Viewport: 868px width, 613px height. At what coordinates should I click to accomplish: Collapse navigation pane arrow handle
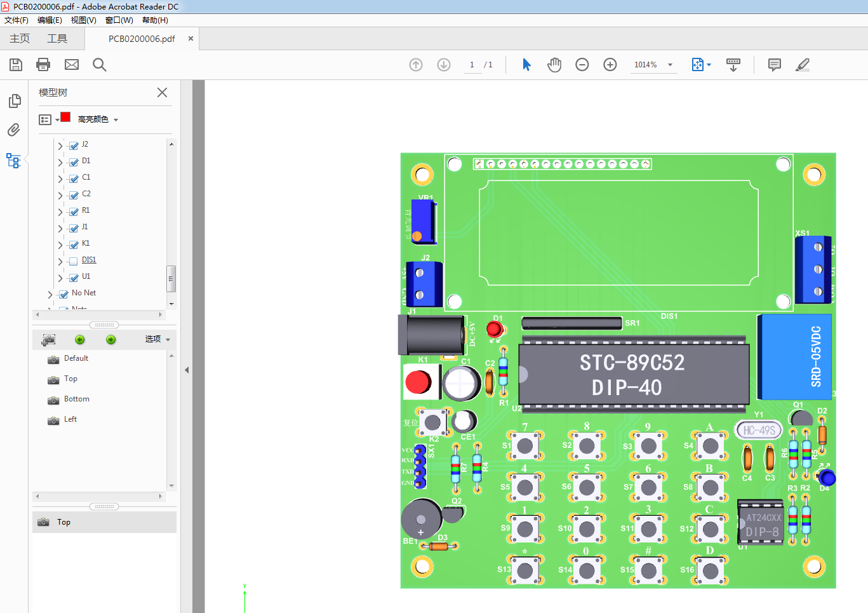click(x=187, y=370)
